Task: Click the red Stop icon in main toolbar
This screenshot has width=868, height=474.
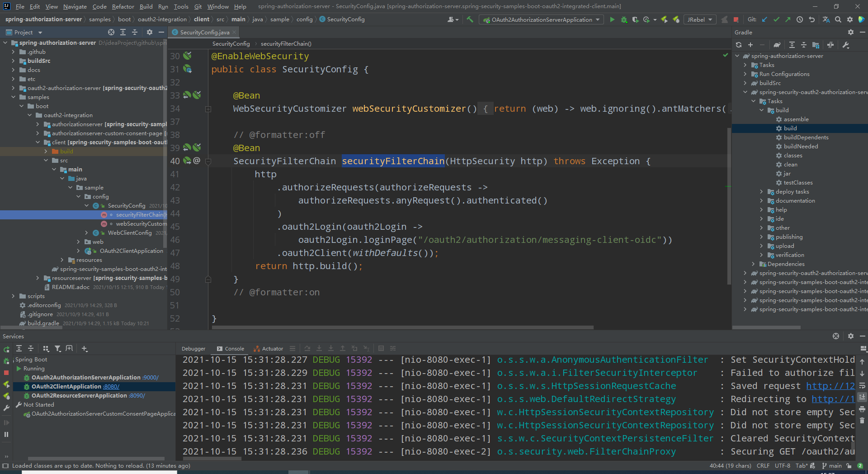Action: click(x=736, y=19)
